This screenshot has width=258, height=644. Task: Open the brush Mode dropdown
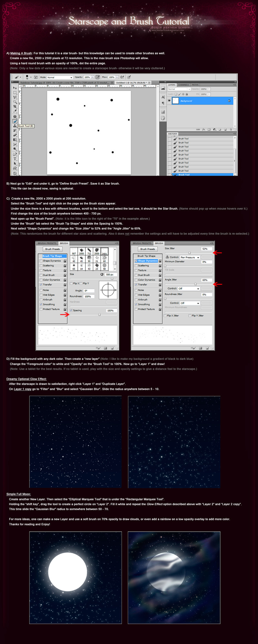coord(60,77)
